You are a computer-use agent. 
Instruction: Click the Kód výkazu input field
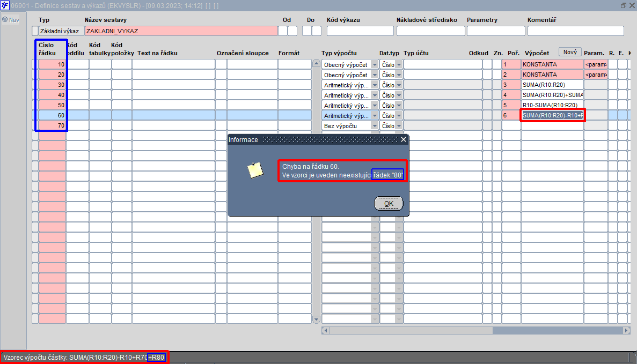point(360,31)
